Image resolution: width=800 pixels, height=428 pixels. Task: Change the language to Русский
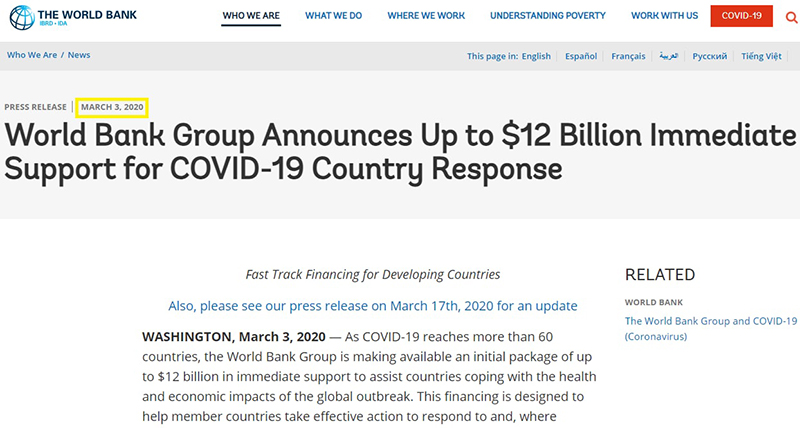point(709,56)
